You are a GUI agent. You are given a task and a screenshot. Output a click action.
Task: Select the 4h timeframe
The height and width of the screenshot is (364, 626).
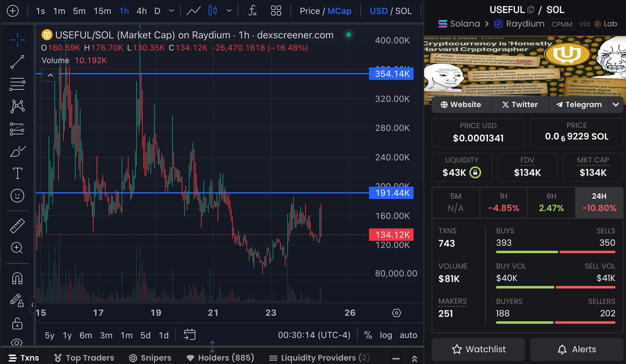pos(141,11)
